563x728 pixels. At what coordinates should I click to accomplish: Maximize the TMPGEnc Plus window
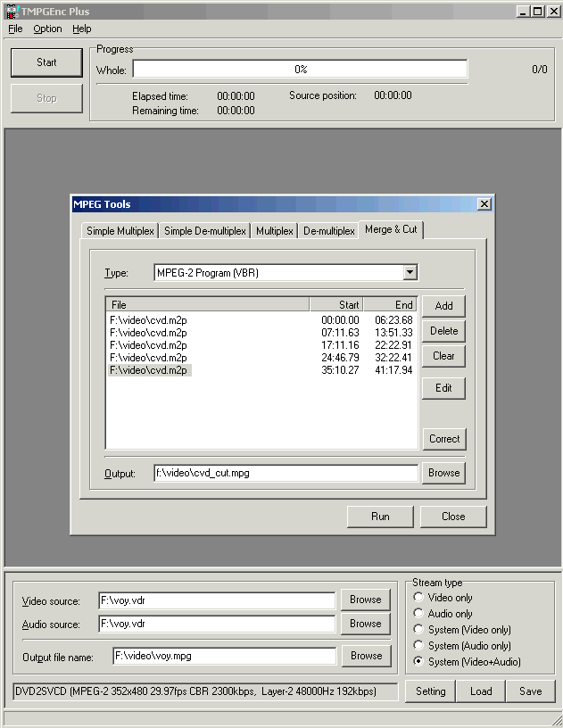(537, 11)
